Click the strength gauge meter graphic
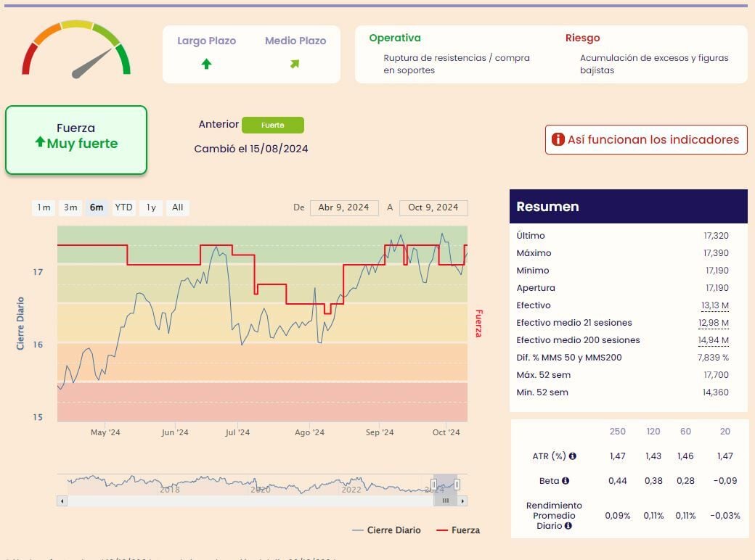 (76, 49)
